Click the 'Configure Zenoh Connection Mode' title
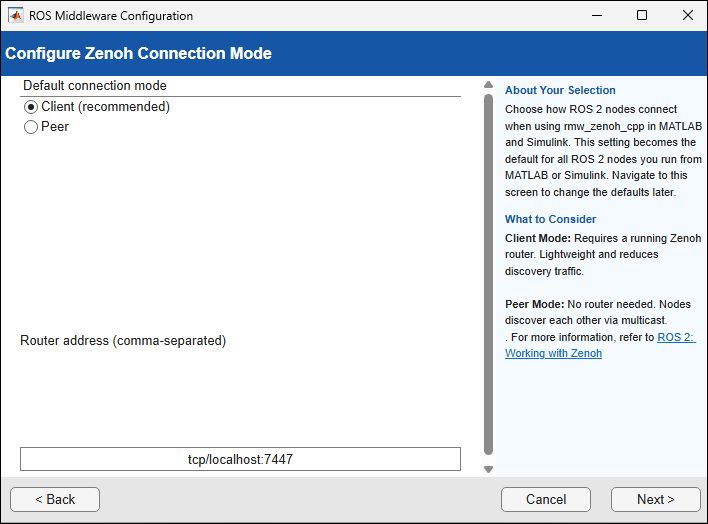This screenshot has width=708, height=524. tap(139, 53)
